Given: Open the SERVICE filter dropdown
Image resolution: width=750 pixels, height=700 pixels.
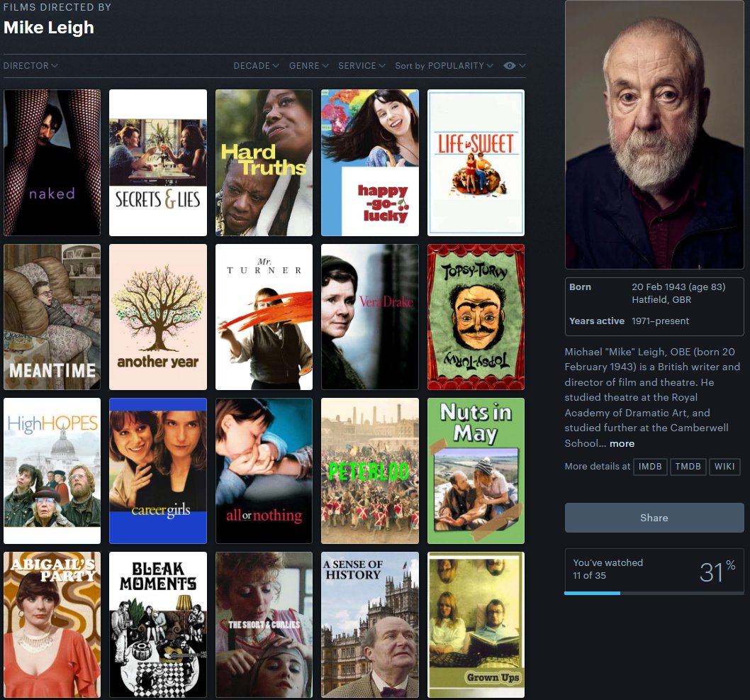Looking at the screenshot, I should point(362,65).
